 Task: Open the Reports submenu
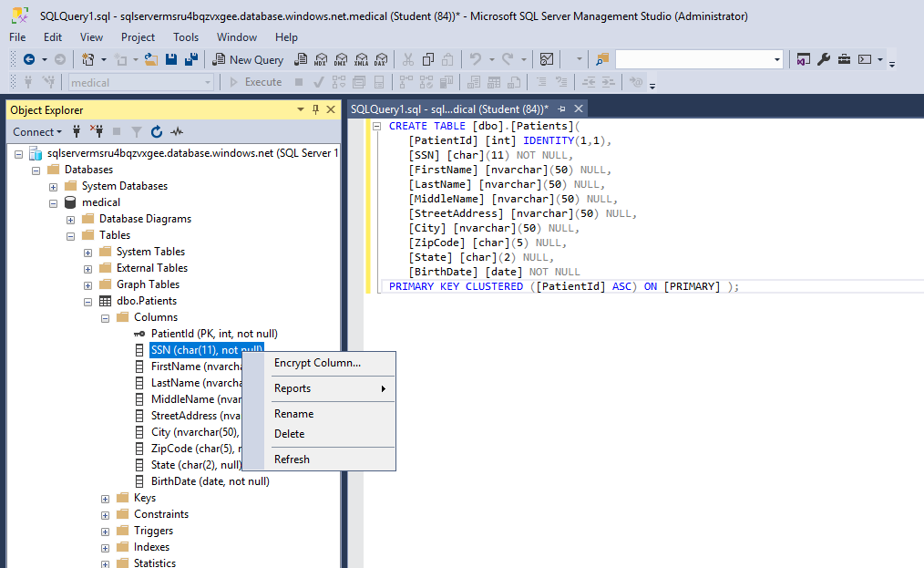coord(319,388)
